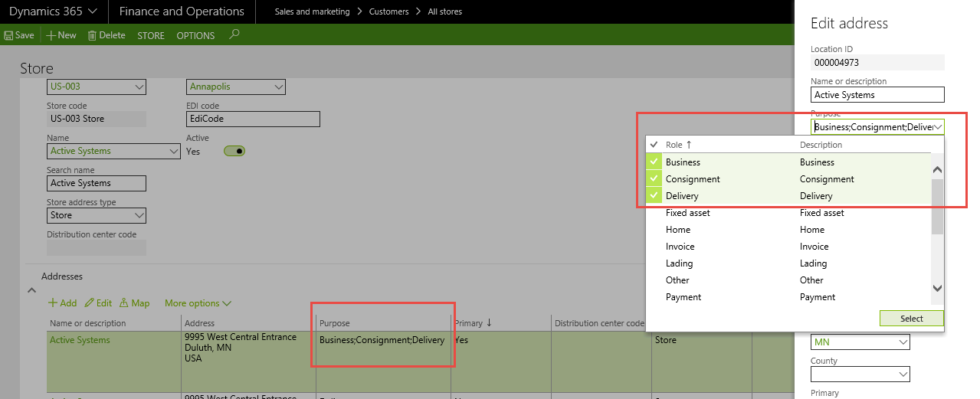Image resolution: width=980 pixels, height=399 pixels.
Task: Open the OPTIONS menu tab
Action: pos(195,35)
